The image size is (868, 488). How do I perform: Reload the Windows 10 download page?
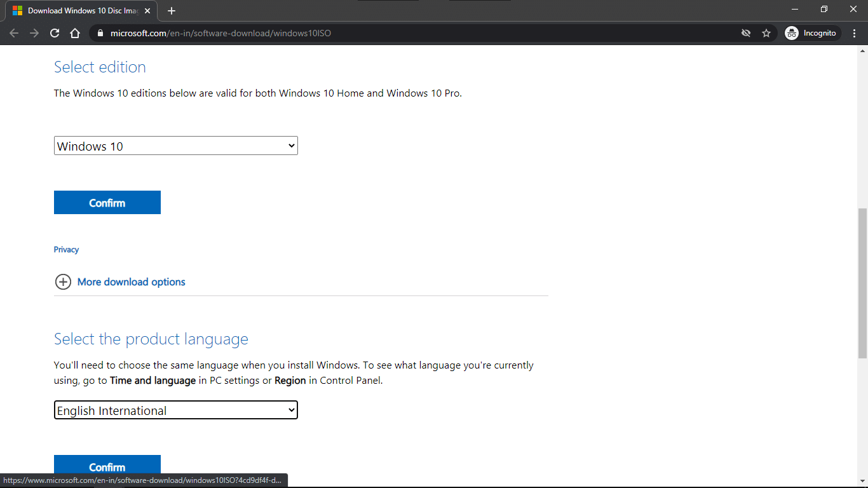pos(55,33)
